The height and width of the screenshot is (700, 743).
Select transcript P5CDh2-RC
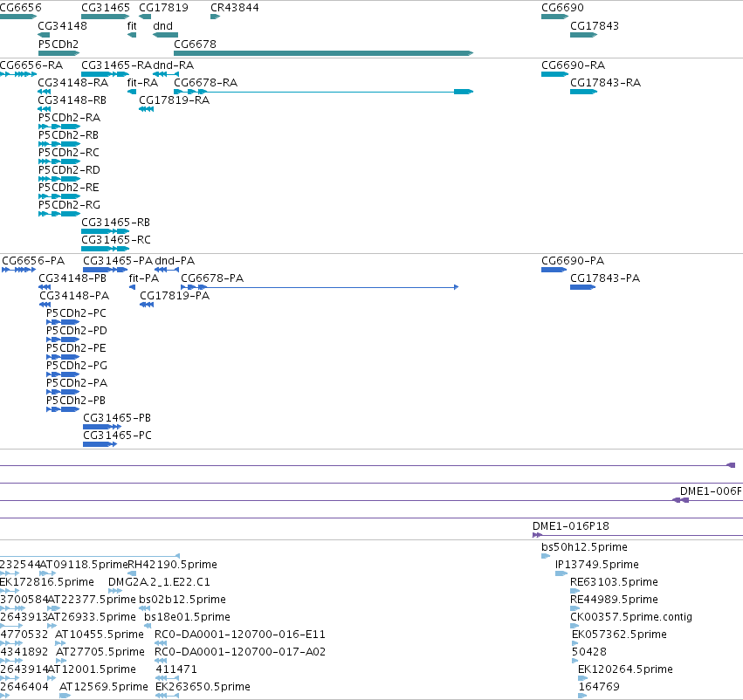click(x=69, y=153)
